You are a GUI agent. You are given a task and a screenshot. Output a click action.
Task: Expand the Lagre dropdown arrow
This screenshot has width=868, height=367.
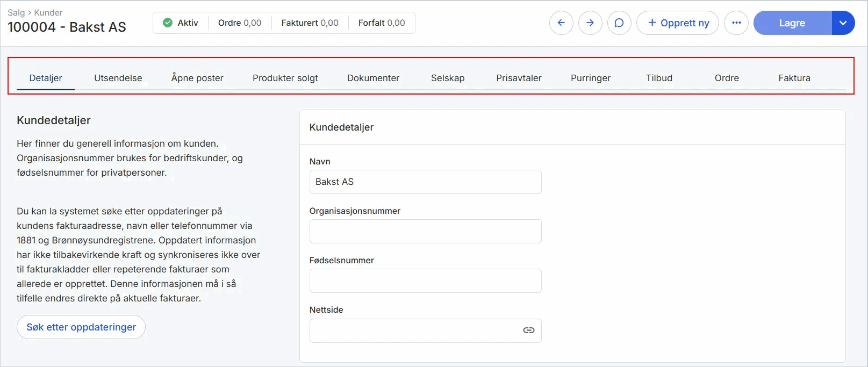click(x=843, y=23)
